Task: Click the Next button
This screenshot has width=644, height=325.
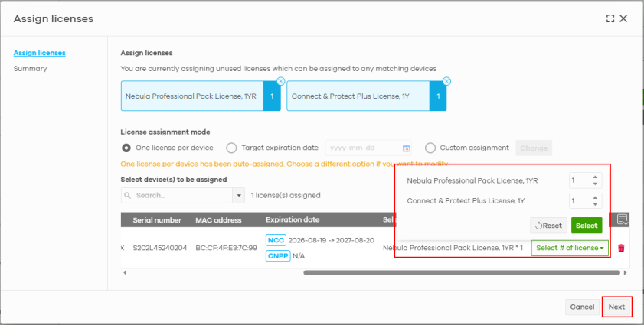Action: [616, 307]
